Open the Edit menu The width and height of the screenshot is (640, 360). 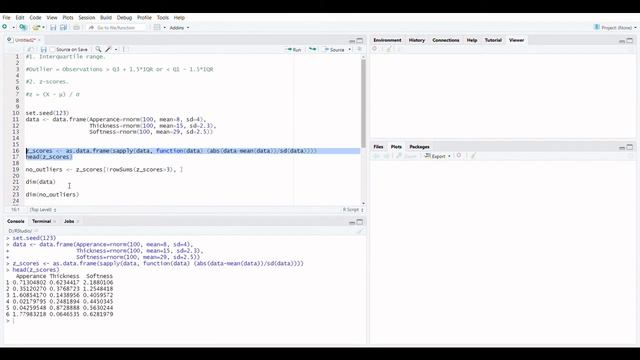tap(20, 18)
